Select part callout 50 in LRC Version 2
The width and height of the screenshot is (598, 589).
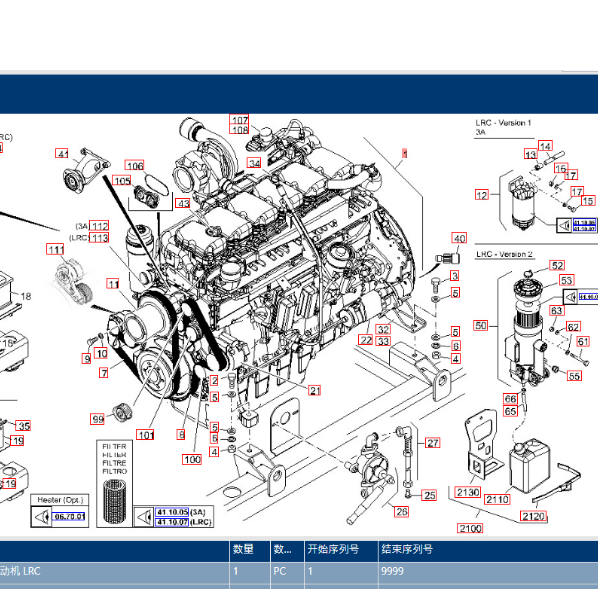[x=481, y=325]
